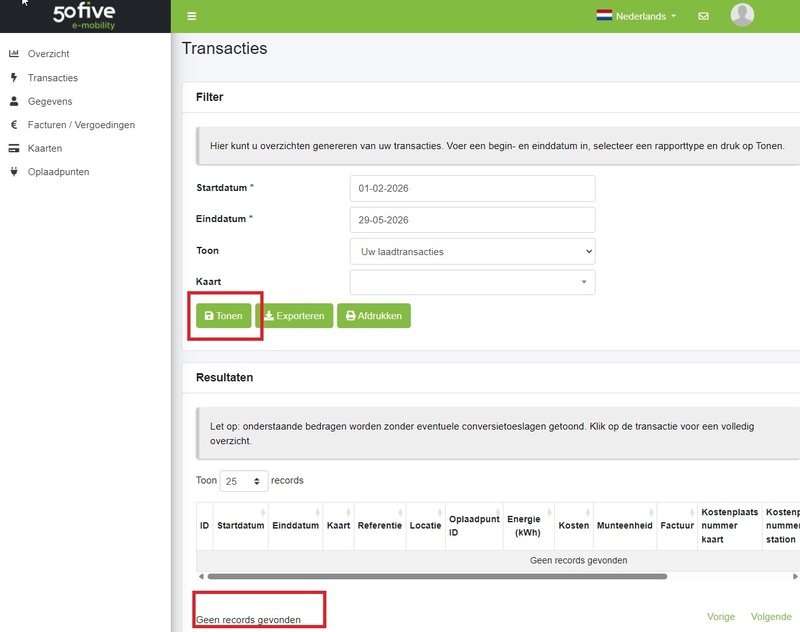Sort by Locatie column arrows
This screenshot has height=632, width=800.
point(440,512)
